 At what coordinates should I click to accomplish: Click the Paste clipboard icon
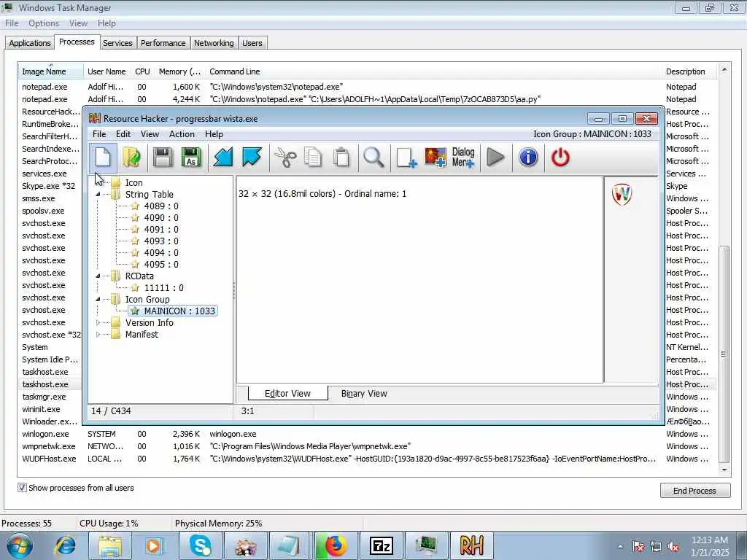(341, 157)
